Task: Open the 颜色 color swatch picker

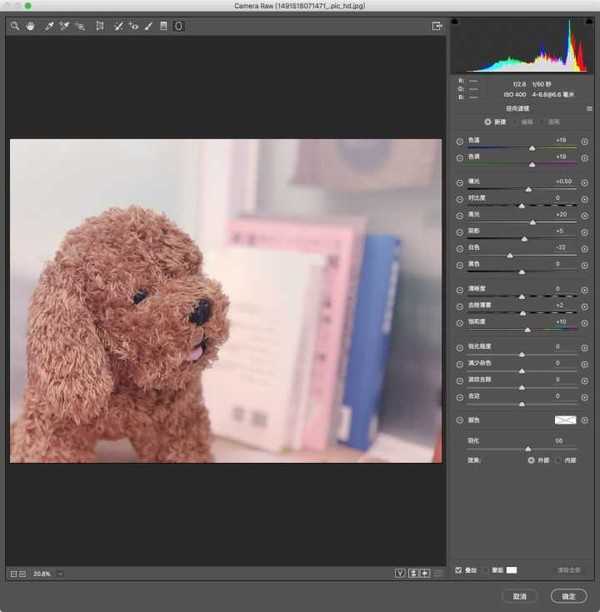Action: pos(566,420)
